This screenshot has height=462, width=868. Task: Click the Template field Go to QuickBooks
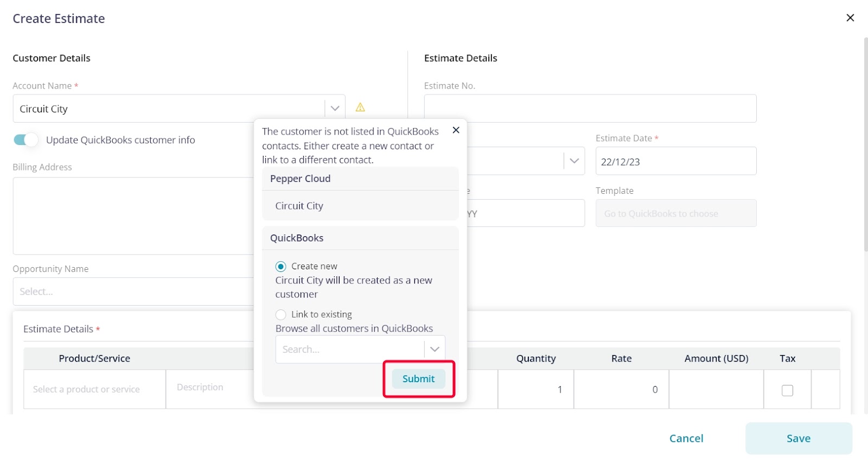[676, 213]
